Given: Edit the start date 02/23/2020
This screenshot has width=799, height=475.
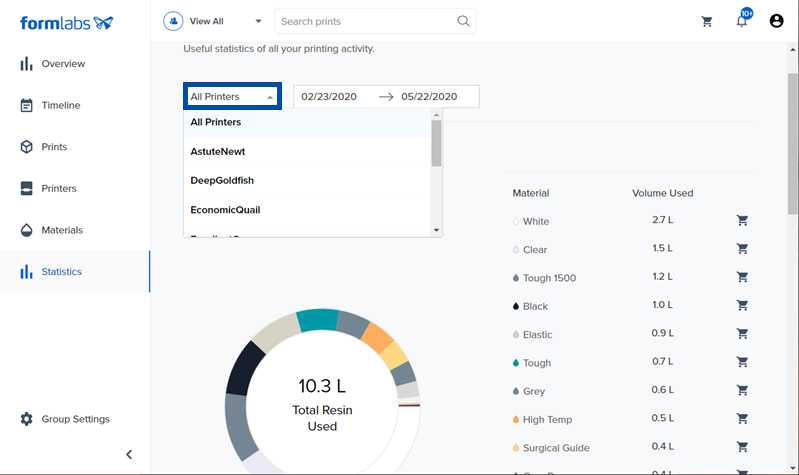Looking at the screenshot, I should pyautogui.click(x=329, y=97).
